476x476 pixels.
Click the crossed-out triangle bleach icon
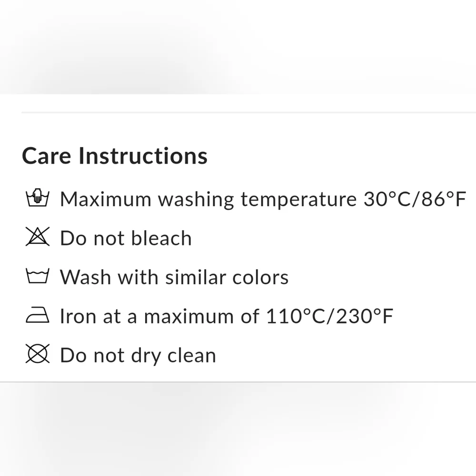[37, 238]
